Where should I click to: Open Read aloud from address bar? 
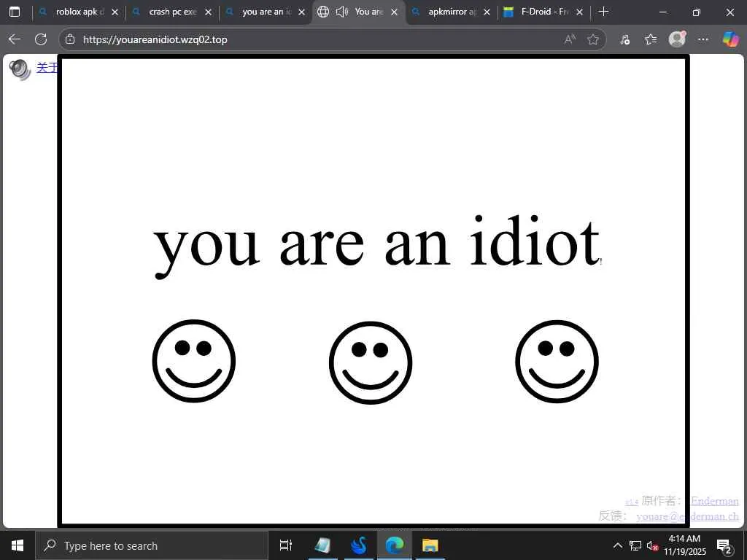570,39
